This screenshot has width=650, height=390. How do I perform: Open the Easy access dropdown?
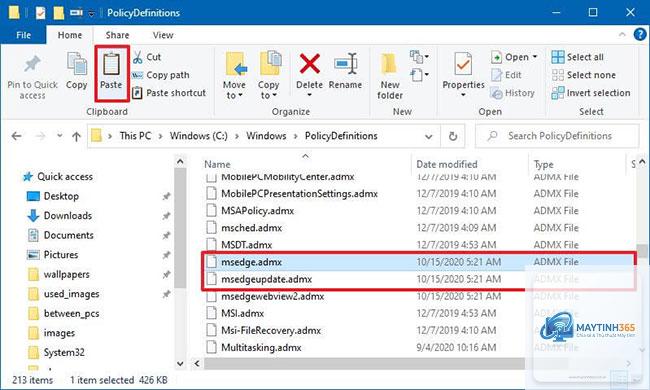pyautogui.click(x=419, y=75)
